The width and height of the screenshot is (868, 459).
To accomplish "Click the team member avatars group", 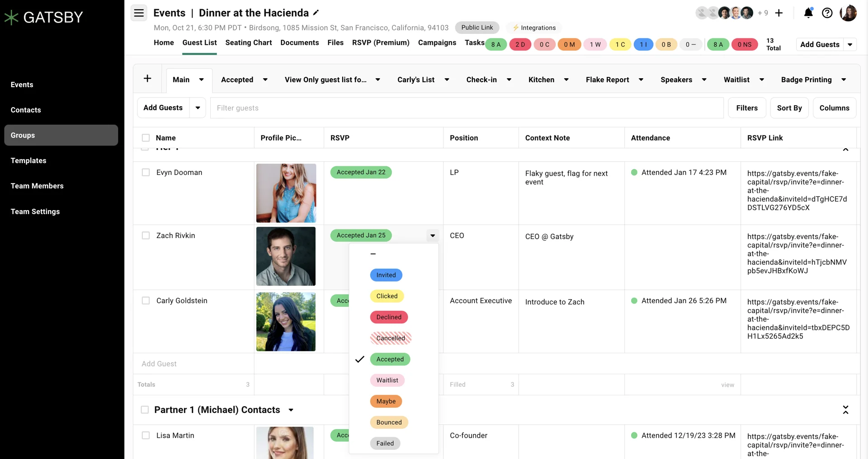I will pyautogui.click(x=724, y=13).
